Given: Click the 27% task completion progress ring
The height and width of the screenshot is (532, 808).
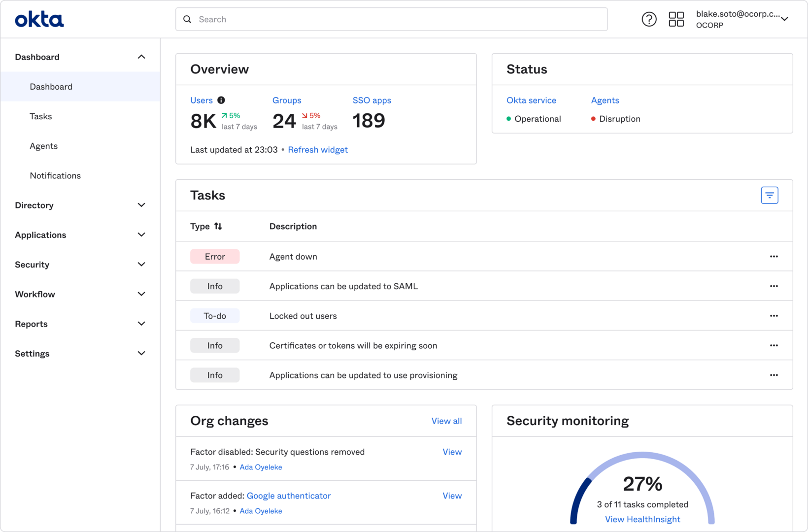Looking at the screenshot, I should 642,485.
